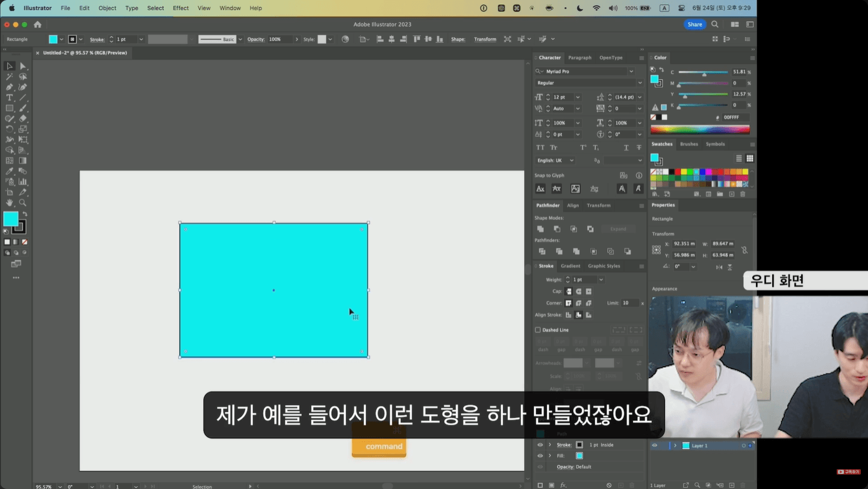The height and width of the screenshot is (489, 868).
Task: Open the Regular font style dropdown
Action: coord(640,83)
